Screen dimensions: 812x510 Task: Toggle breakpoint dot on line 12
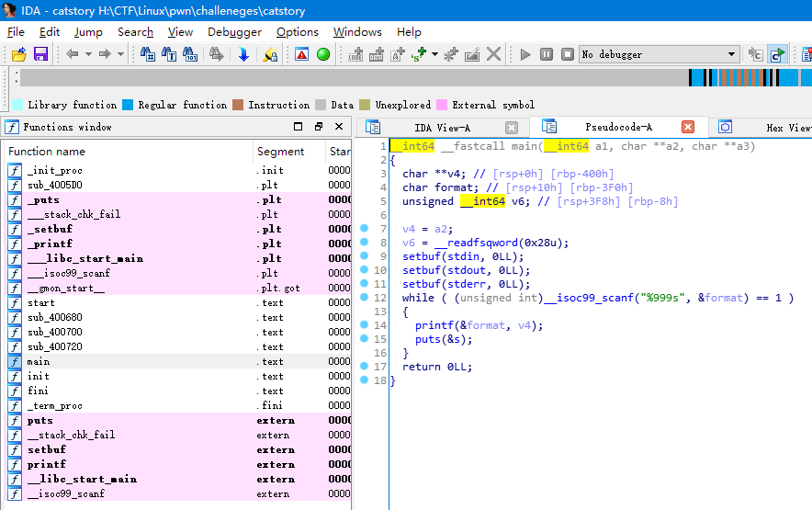tap(364, 297)
